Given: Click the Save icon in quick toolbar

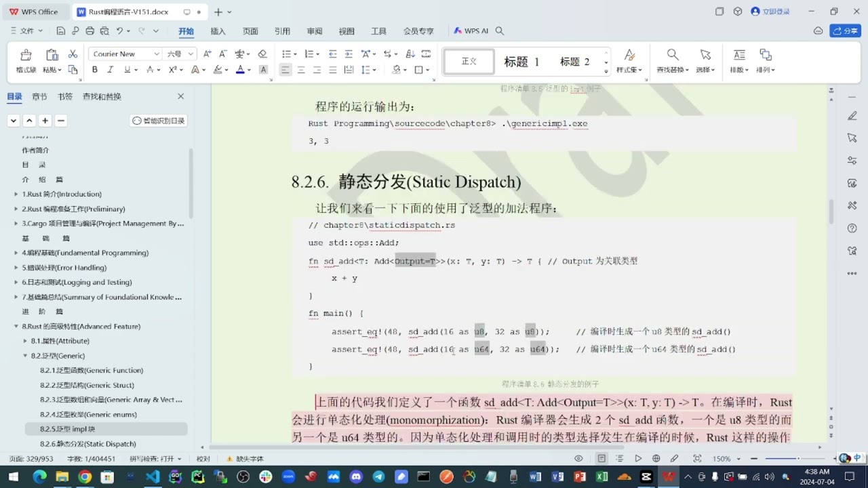Looking at the screenshot, I should [x=61, y=31].
